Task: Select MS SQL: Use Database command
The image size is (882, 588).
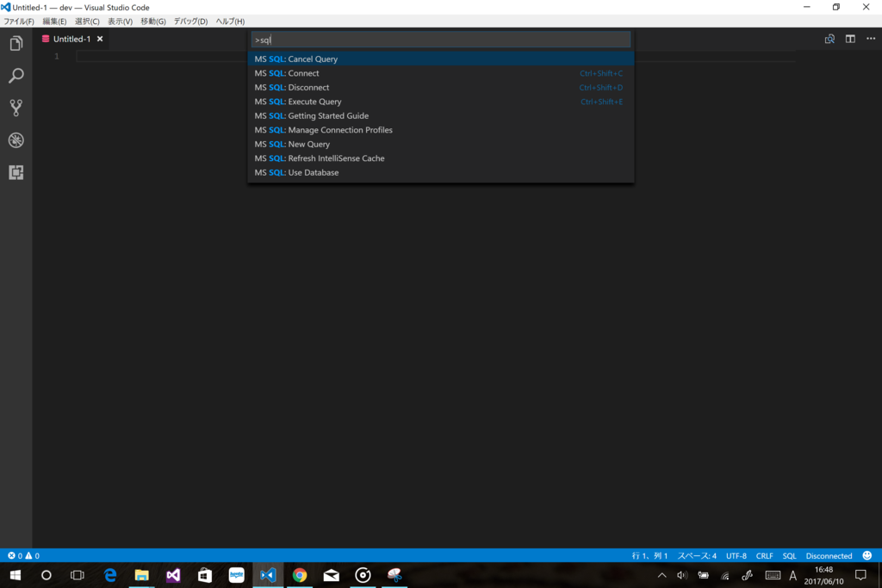Action: click(x=440, y=172)
